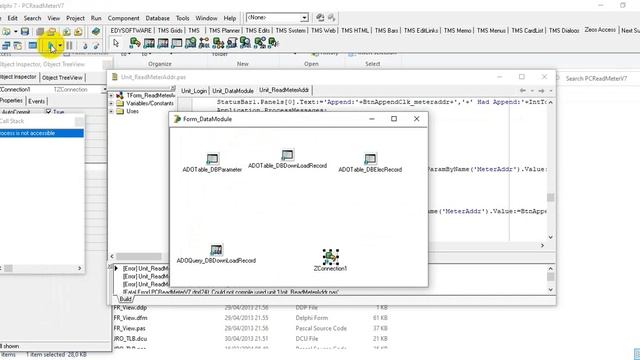Click the code editor horizontal scrollbar thumb
Image resolution: width=640 pixels, height=360 pixels.
pyautogui.click(x=139, y=256)
